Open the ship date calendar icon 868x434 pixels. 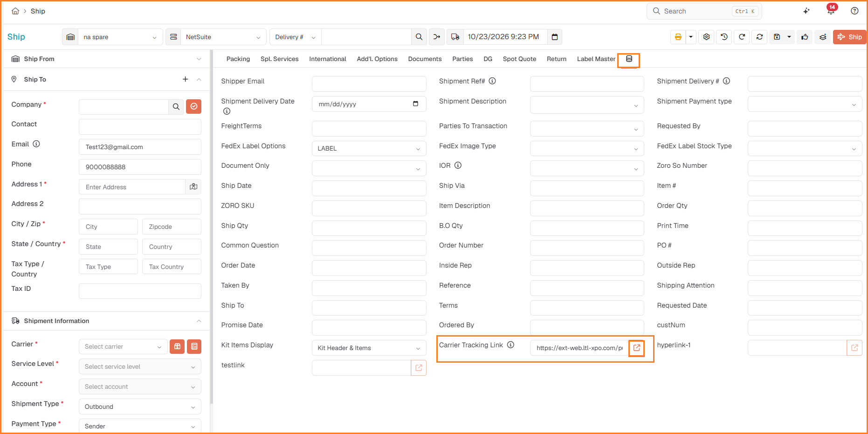555,37
